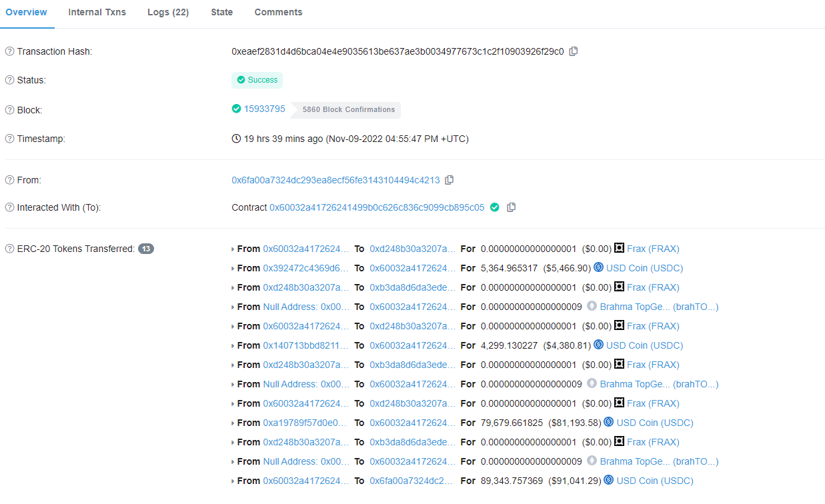This screenshot has height=504, width=825.
Task: Copy the transaction hash using copy icon
Action: 574,51
